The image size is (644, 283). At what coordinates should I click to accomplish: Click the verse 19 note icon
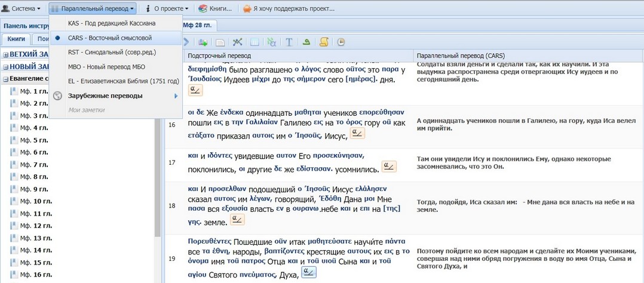coord(309,272)
